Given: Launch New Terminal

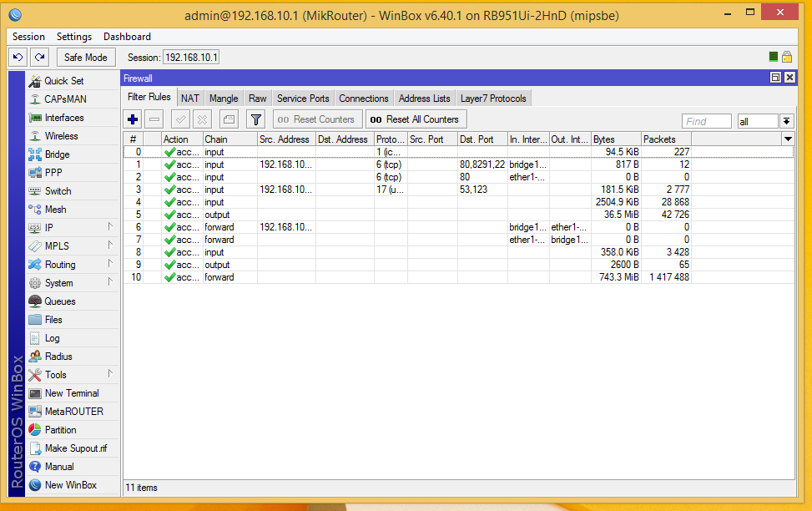Looking at the screenshot, I should click(x=73, y=393).
